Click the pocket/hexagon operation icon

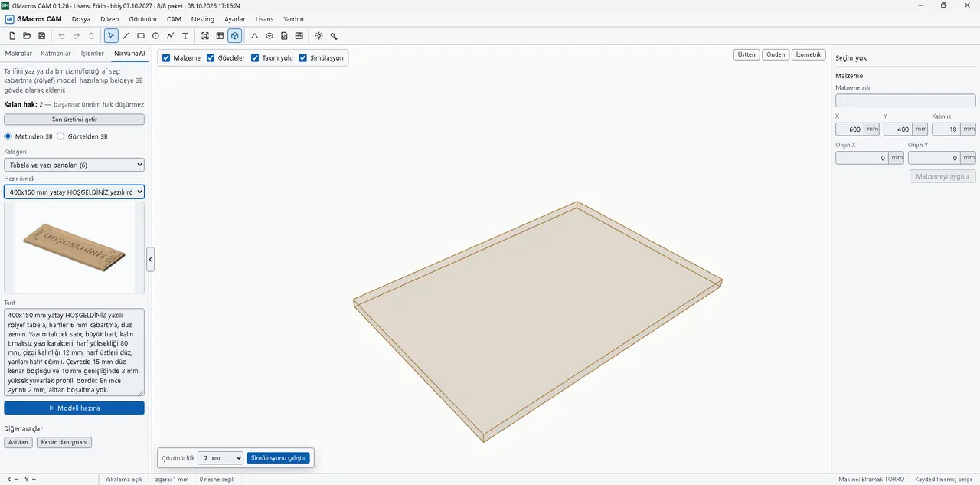(269, 36)
